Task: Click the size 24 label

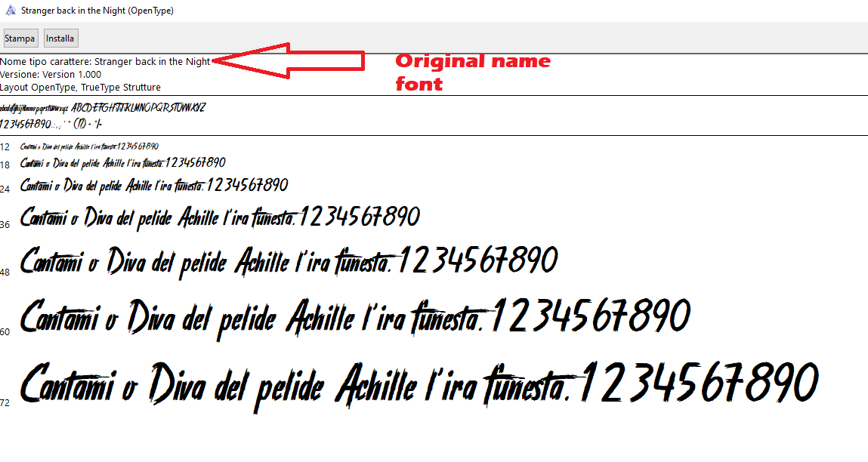Action: [x=5, y=189]
